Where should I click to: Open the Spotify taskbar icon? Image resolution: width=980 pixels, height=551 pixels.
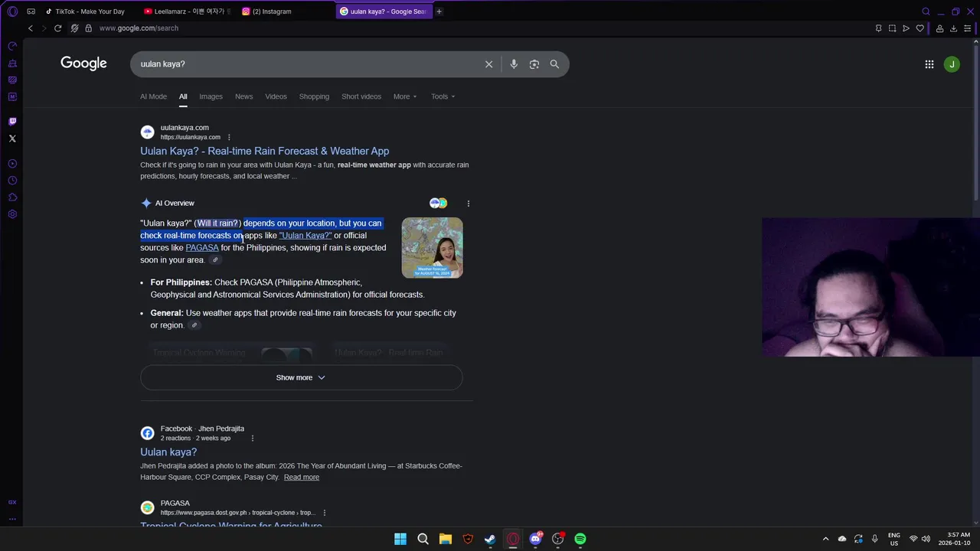point(580,539)
